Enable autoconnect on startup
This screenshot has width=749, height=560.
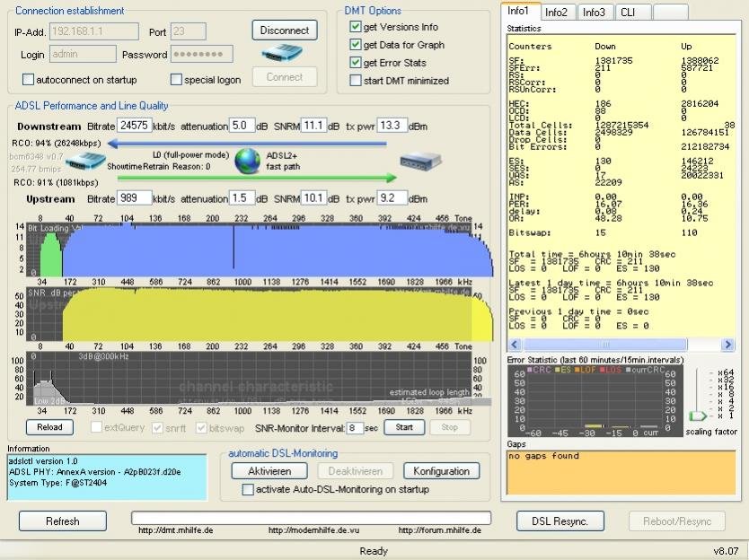tap(29, 80)
